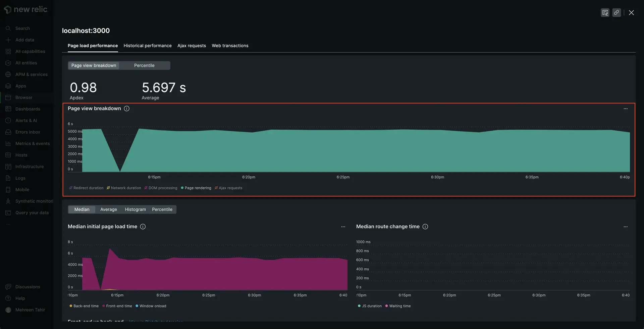Select the Median view button
Viewport: 644px width, 329px height.
(x=82, y=209)
